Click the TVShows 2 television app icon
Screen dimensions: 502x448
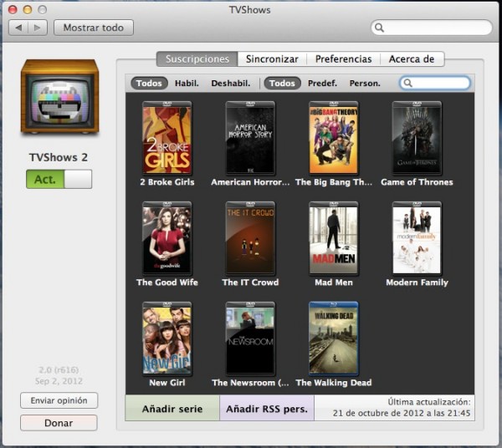(x=59, y=97)
